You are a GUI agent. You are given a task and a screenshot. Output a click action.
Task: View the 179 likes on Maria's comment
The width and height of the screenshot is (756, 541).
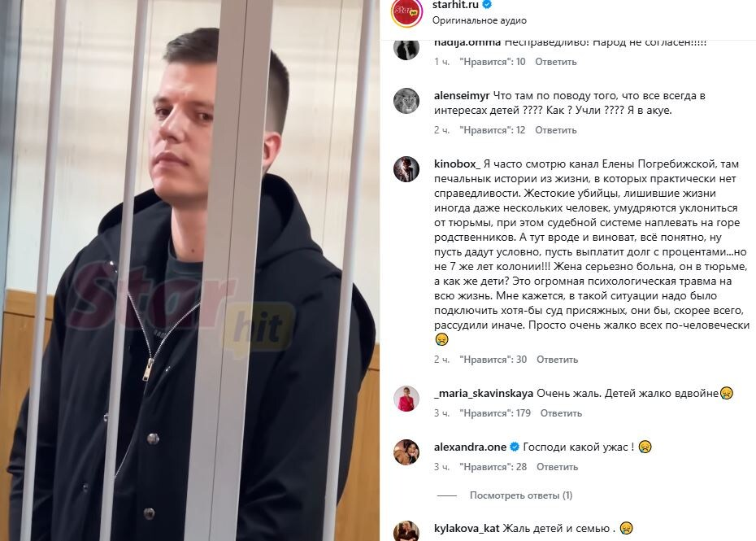495,413
